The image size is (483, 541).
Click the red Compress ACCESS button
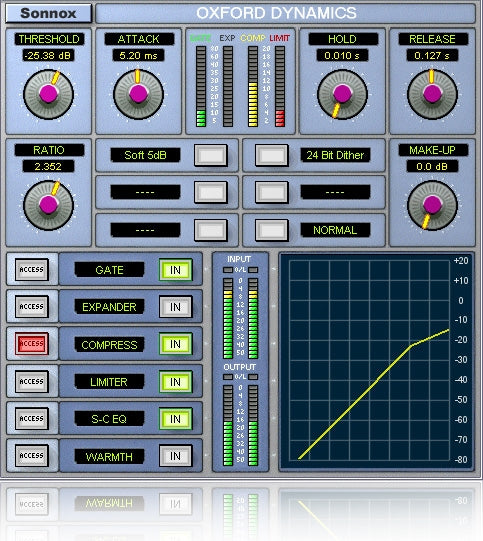[x=31, y=344]
